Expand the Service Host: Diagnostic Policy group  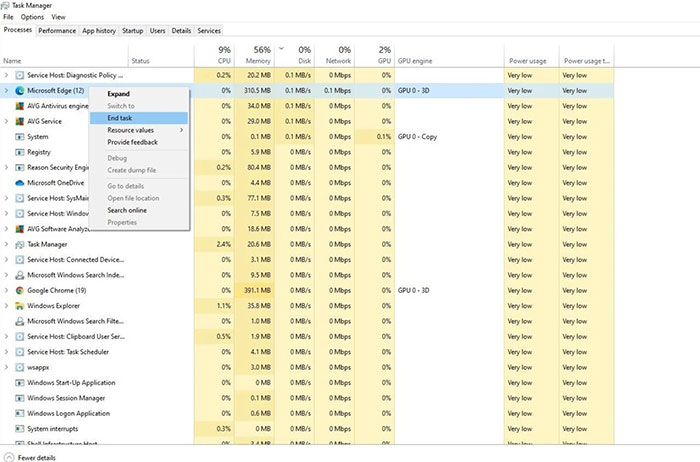tap(7, 75)
